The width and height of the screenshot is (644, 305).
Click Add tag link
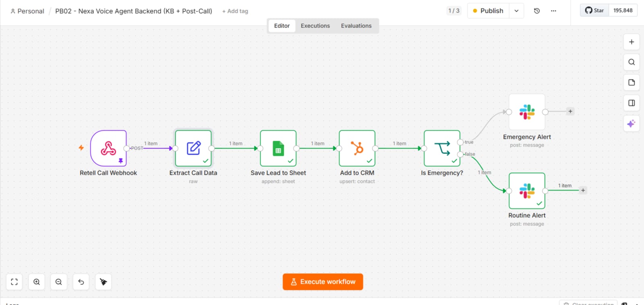point(235,11)
